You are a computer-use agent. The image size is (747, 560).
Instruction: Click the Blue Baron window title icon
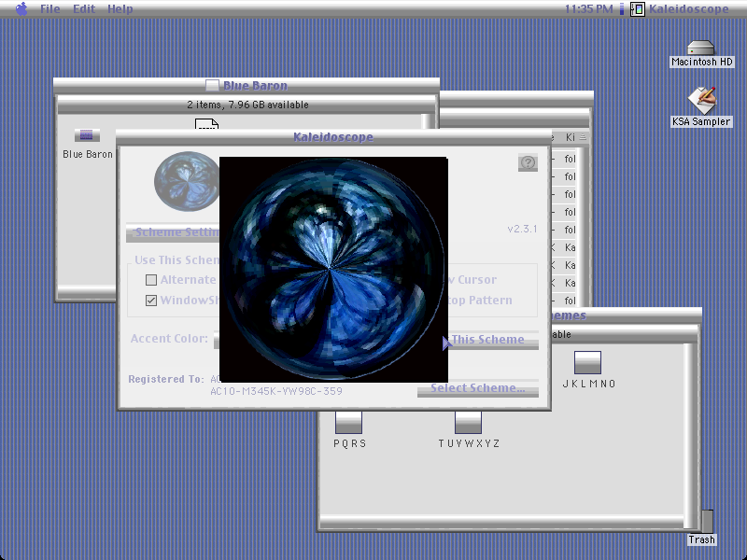coord(212,85)
